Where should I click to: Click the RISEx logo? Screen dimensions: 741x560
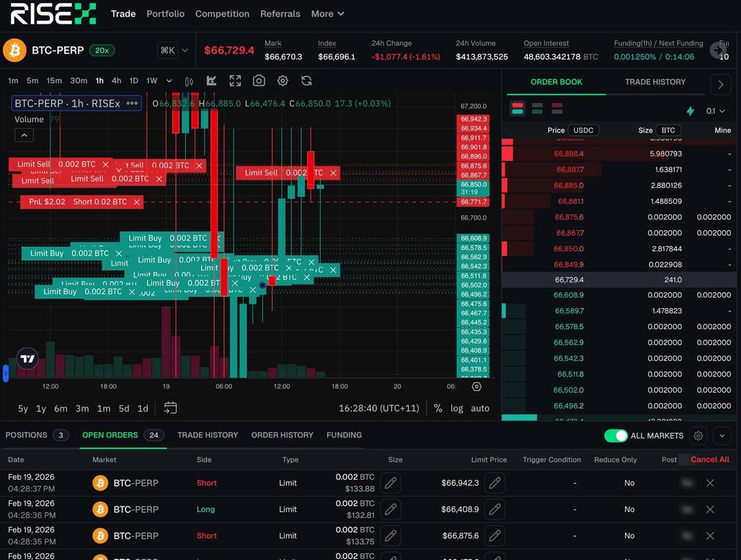tap(53, 14)
